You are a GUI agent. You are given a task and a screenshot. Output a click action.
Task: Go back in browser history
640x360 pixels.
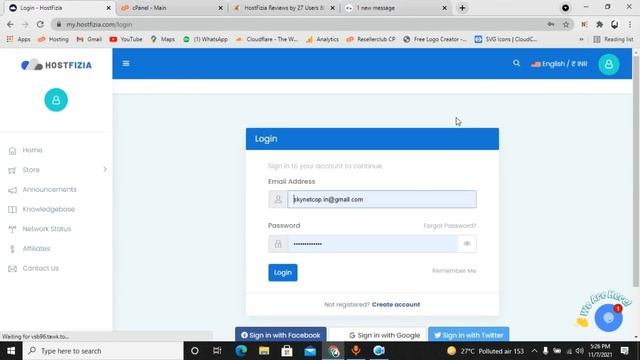tap(10, 24)
